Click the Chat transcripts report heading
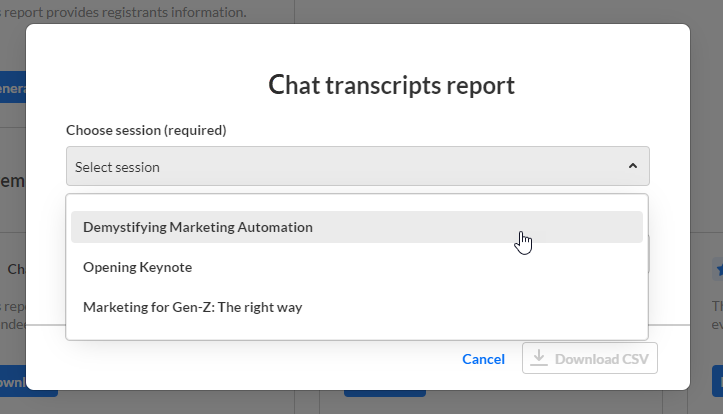723x414 pixels. 392,85
